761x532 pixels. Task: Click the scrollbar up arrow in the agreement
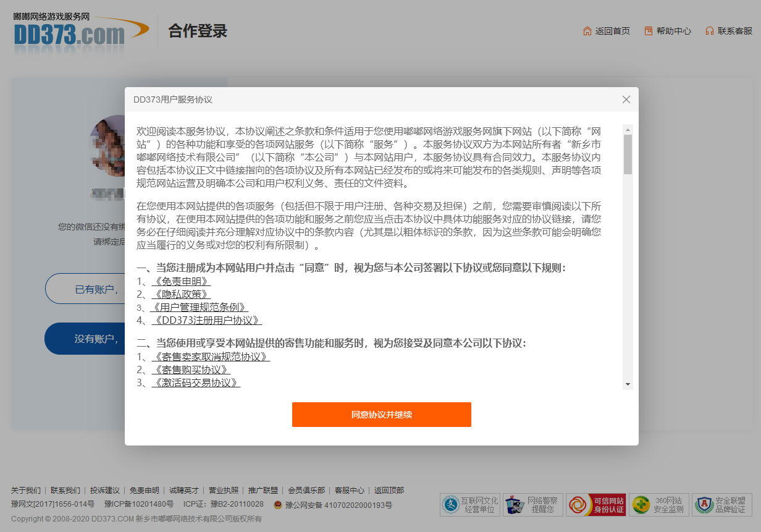pyautogui.click(x=628, y=130)
